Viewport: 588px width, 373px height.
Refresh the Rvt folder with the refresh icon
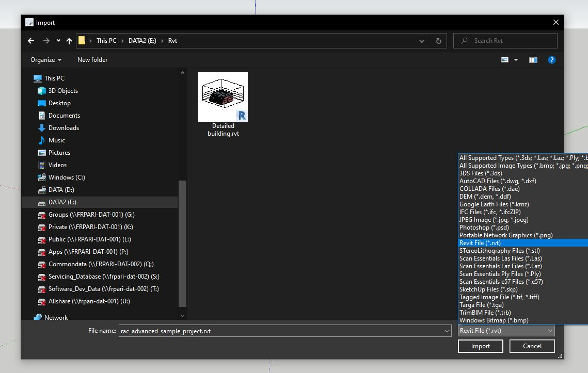[x=438, y=41]
